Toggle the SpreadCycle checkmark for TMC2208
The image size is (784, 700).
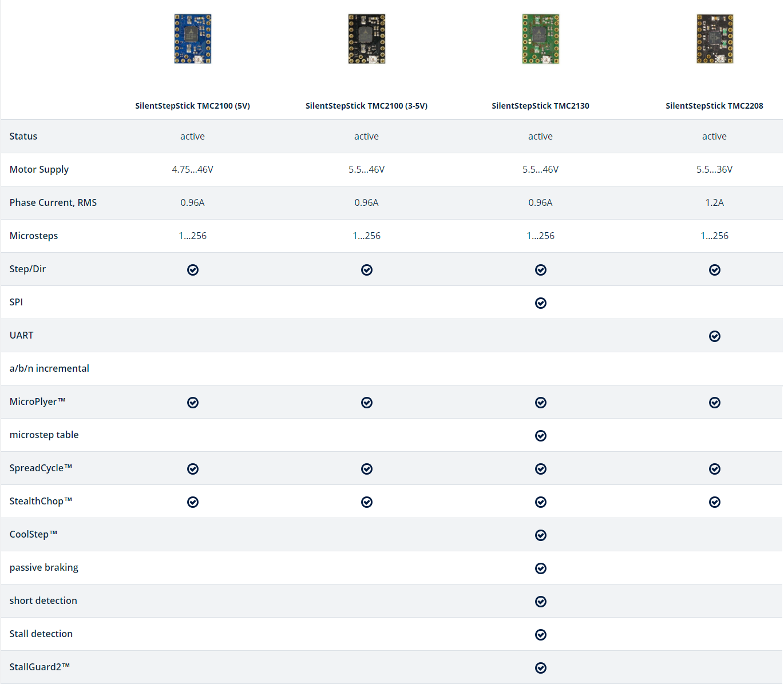(714, 468)
